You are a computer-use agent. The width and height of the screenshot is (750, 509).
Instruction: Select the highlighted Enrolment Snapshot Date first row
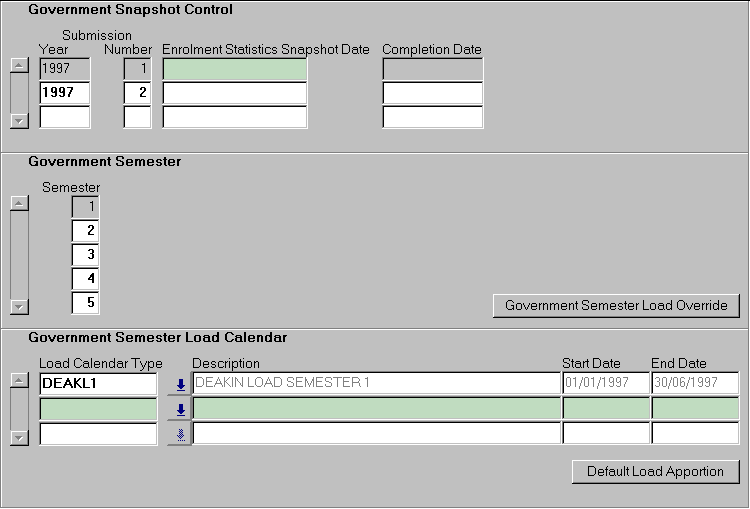[234, 69]
